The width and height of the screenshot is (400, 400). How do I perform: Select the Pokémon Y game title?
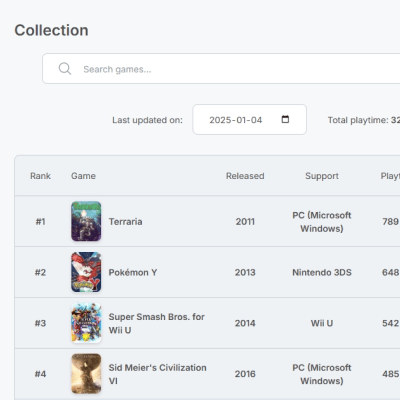click(x=133, y=272)
